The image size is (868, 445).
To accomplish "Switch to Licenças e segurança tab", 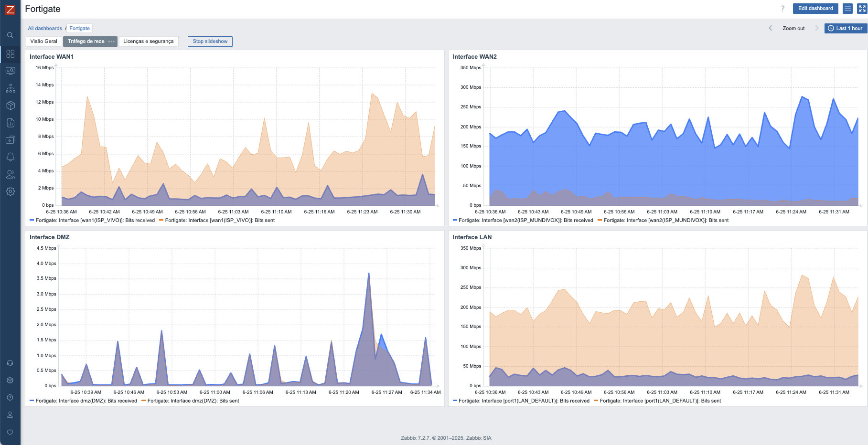I will point(148,42).
